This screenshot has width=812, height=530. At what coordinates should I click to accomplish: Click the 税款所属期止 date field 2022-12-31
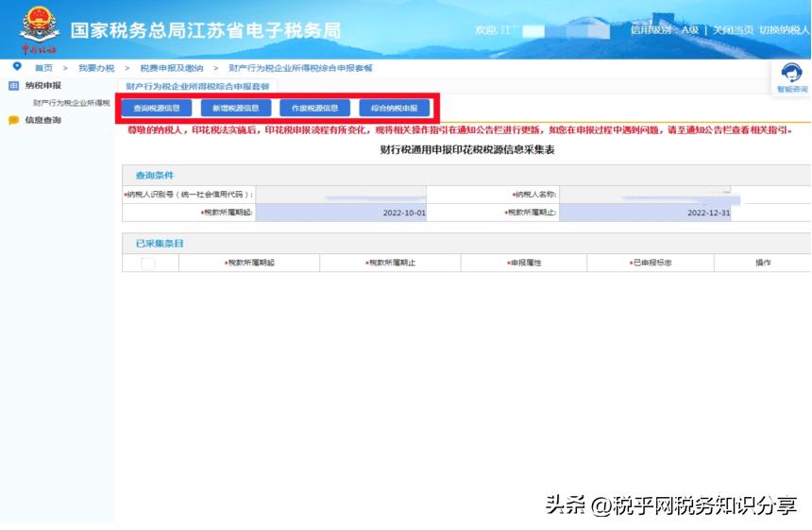tap(645, 213)
